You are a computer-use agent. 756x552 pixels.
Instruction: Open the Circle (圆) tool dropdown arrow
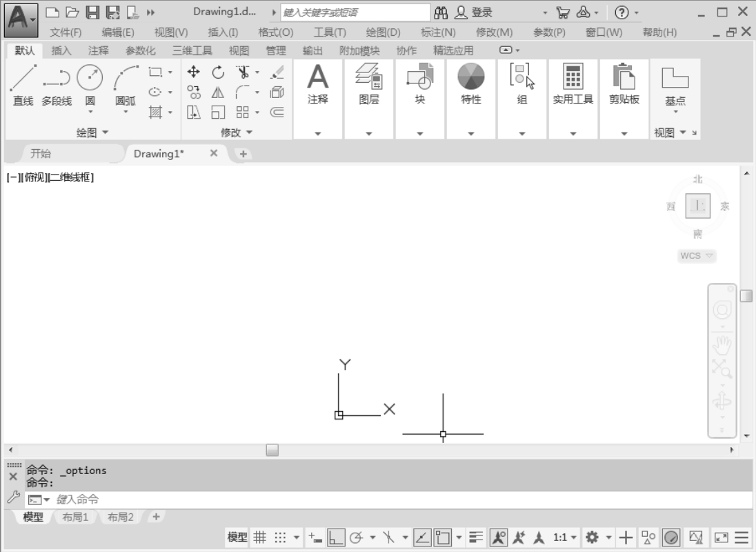pyautogui.click(x=90, y=111)
